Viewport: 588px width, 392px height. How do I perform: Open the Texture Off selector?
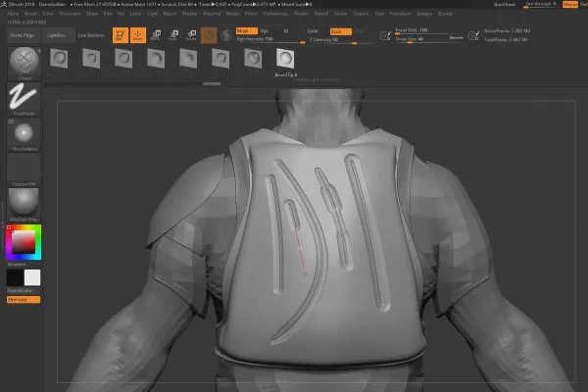24,171
